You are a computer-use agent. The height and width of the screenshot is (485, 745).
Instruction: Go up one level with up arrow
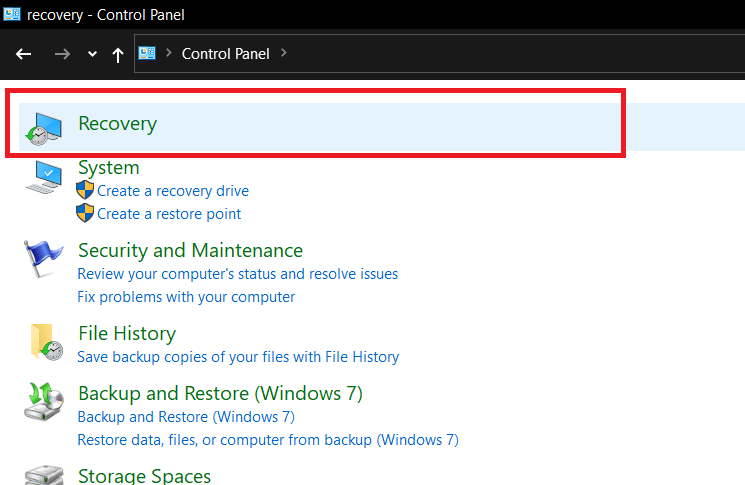[118, 55]
